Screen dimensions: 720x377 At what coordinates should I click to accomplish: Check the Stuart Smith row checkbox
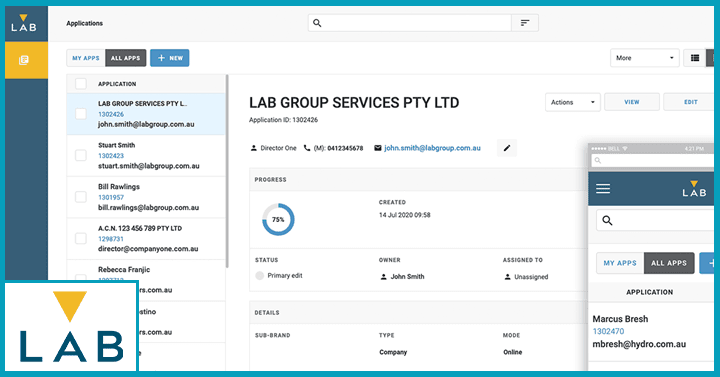click(x=81, y=155)
